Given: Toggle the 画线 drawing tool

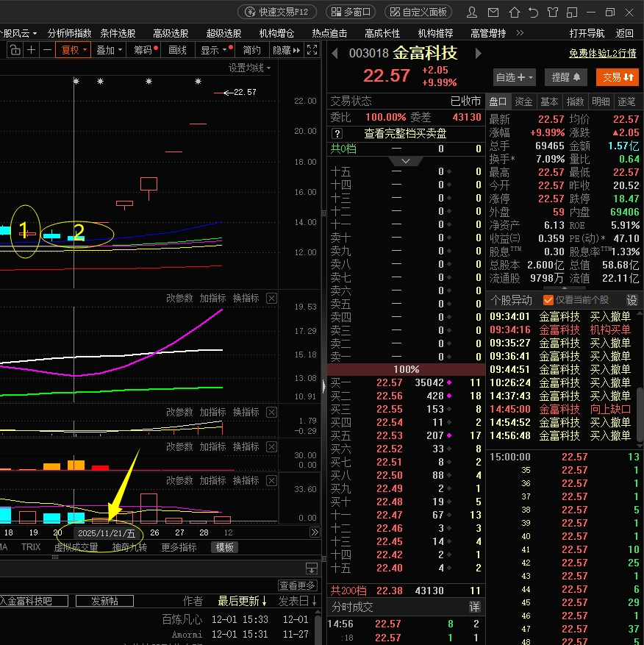Looking at the screenshot, I should pyautogui.click(x=178, y=50).
